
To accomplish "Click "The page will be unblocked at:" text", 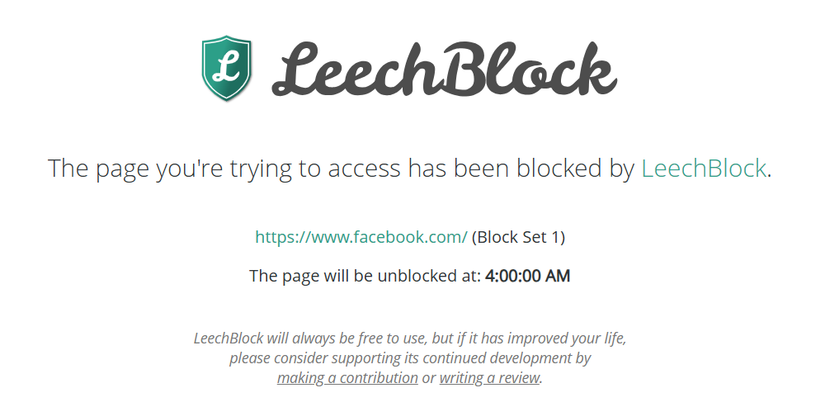I will tap(365, 275).
